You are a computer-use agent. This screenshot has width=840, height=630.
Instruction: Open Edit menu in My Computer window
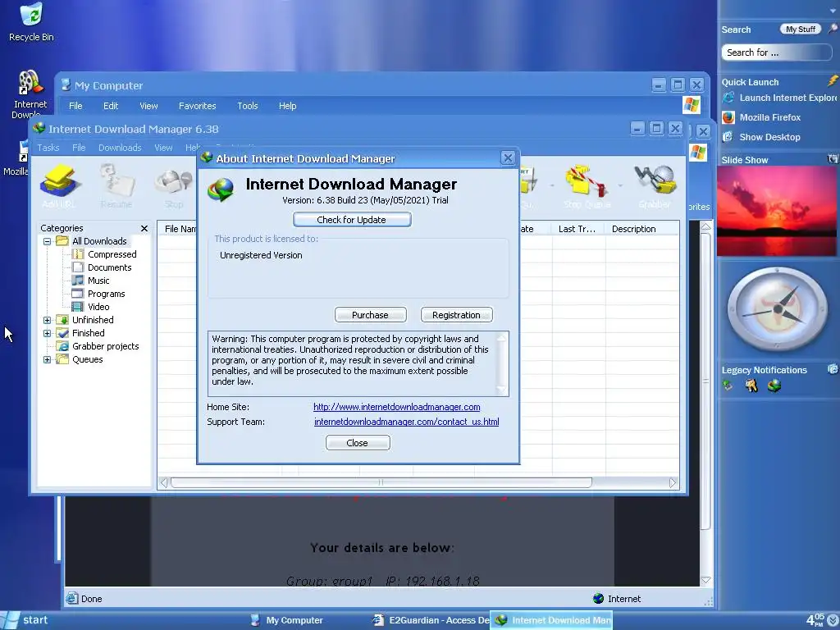coord(111,106)
